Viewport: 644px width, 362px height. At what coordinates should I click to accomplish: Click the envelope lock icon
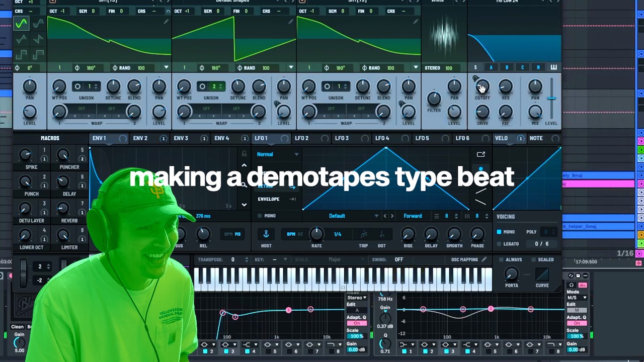tap(245, 154)
